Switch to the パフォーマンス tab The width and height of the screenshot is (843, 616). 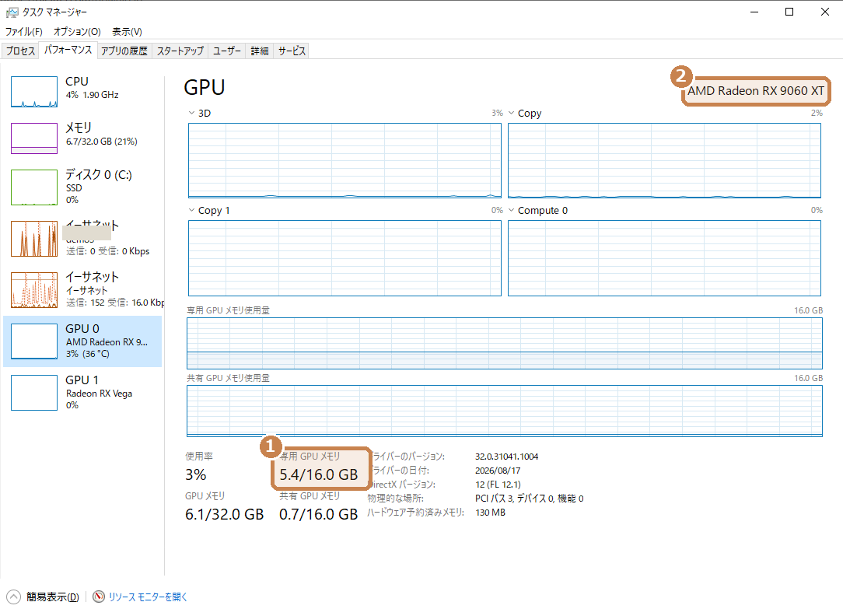(68, 50)
